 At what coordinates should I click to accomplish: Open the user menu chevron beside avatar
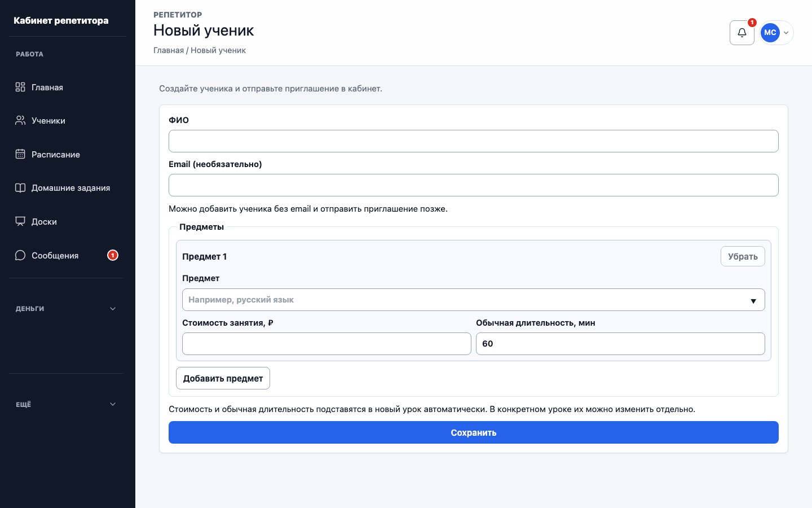tap(786, 33)
